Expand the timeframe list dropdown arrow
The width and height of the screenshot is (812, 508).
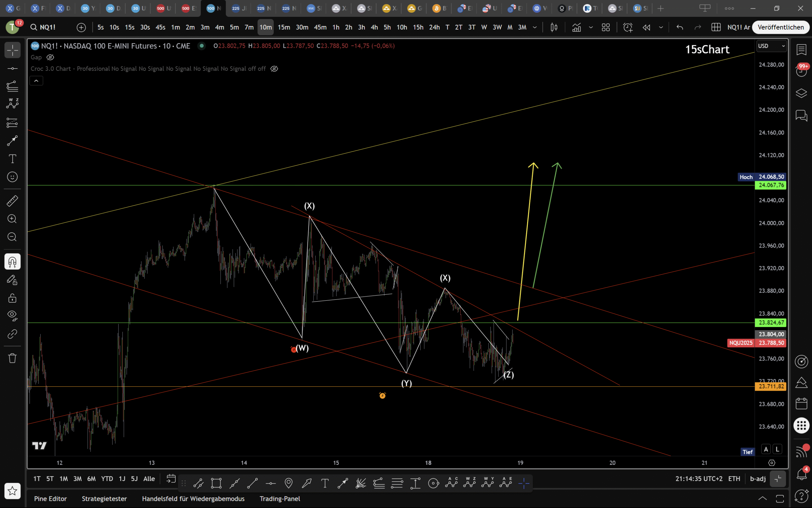pyautogui.click(x=535, y=27)
